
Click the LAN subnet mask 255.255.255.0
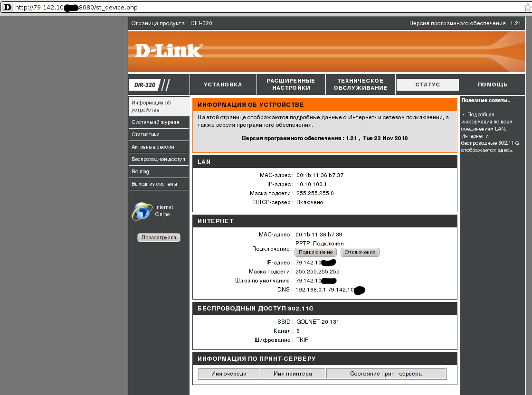click(315, 193)
